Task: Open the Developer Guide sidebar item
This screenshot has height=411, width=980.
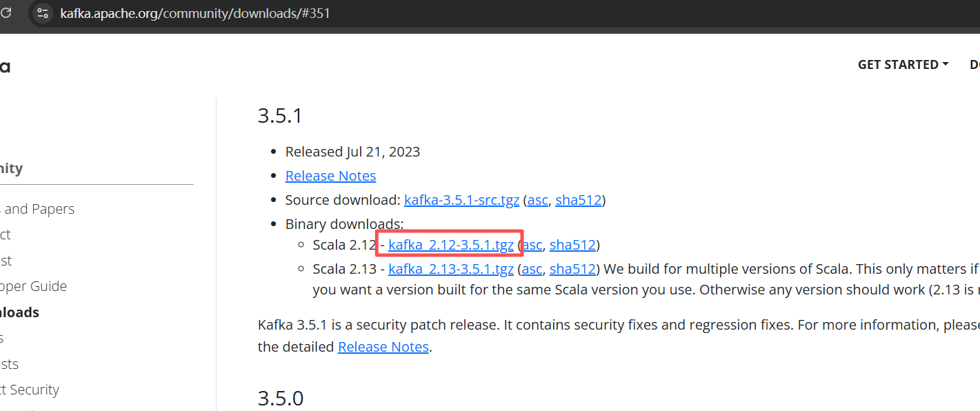Action: click(x=33, y=286)
